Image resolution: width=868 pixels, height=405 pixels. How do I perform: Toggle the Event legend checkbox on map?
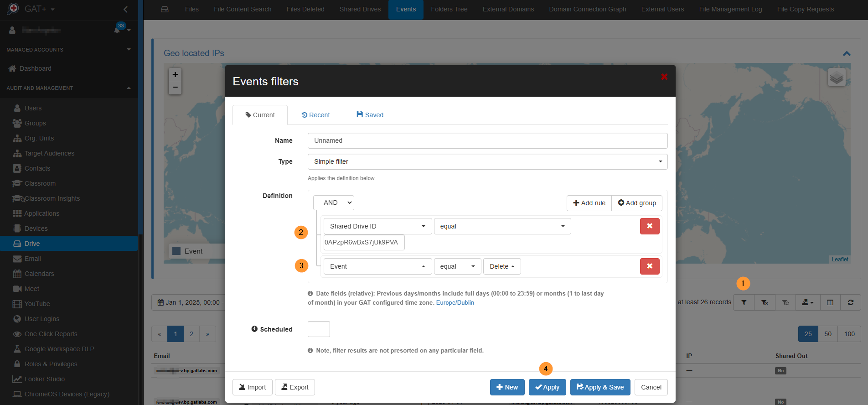pyautogui.click(x=176, y=251)
